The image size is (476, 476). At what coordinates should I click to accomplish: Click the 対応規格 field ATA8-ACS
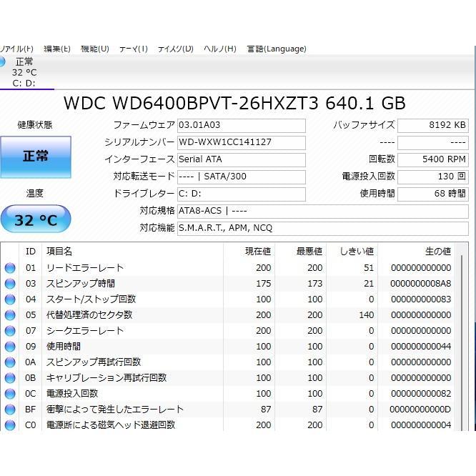click(323, 212)
